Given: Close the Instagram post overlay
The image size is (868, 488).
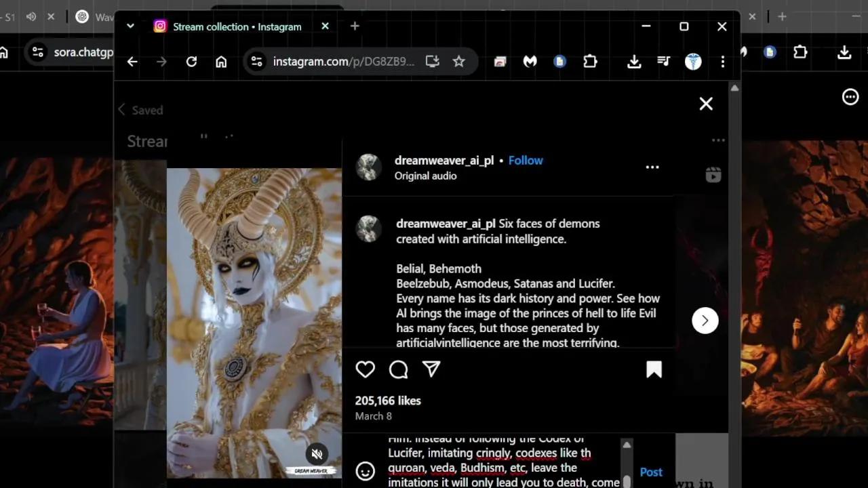Looking at the screenshot, I should click(706, 104).
